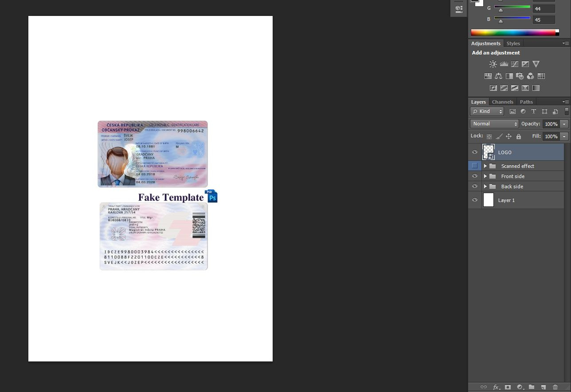Screen dimensions: 571x392
Task: Switch to the Channels tab
Action: pos(502,102)
